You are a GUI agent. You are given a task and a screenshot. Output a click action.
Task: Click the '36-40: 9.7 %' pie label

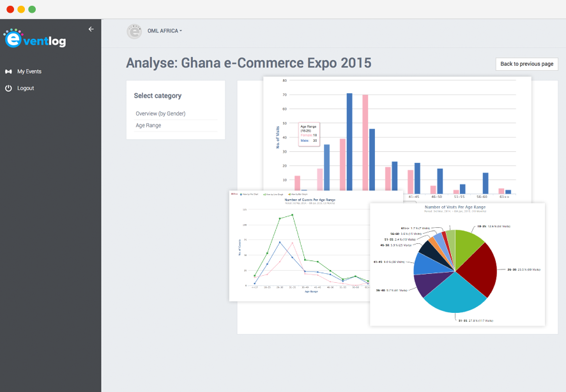392,290
